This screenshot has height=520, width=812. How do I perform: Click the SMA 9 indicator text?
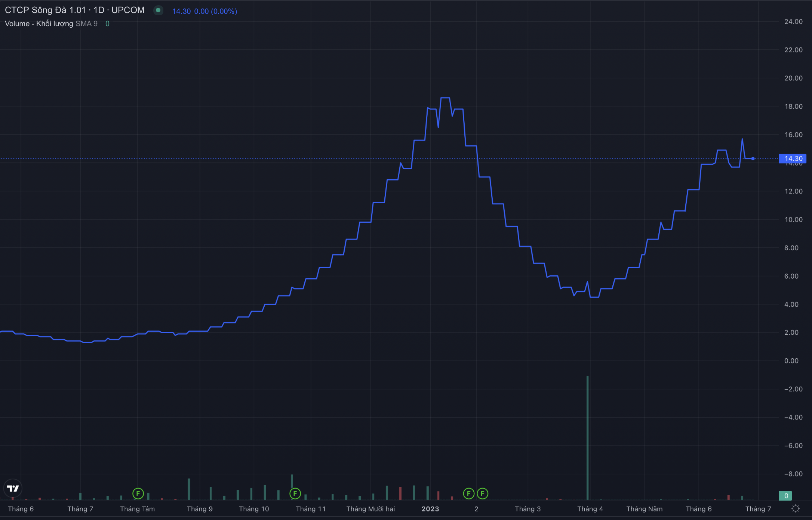click(x=86, y=24)
